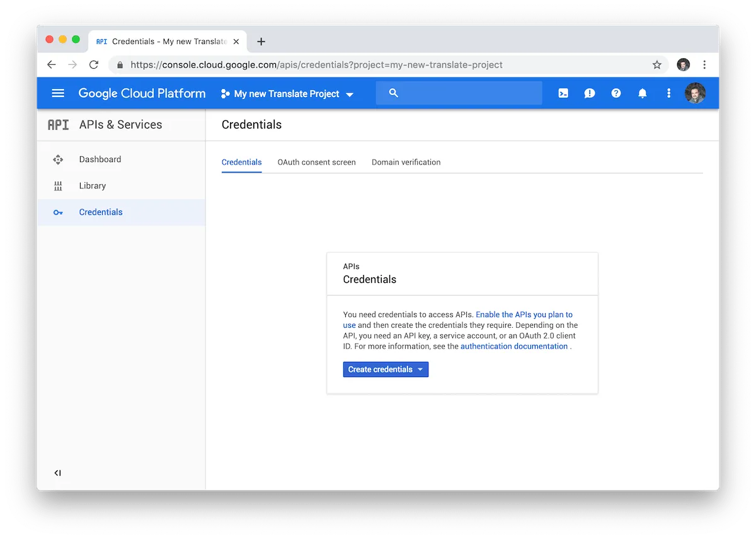Expand the Create credentials dropdown arrow
Viewport: 756px width, 539px height.
click(x=420, y=369)
